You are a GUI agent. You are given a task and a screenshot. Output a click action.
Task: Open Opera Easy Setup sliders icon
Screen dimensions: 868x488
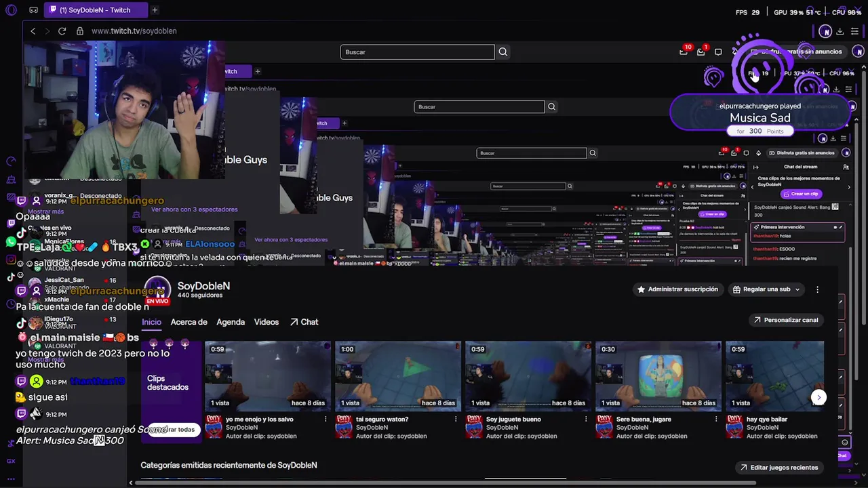pyautogui.click(x=854, y=31)
